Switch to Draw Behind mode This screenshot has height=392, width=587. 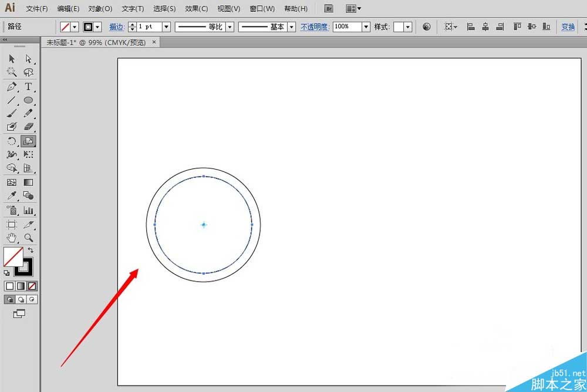(x=21, y=299)
